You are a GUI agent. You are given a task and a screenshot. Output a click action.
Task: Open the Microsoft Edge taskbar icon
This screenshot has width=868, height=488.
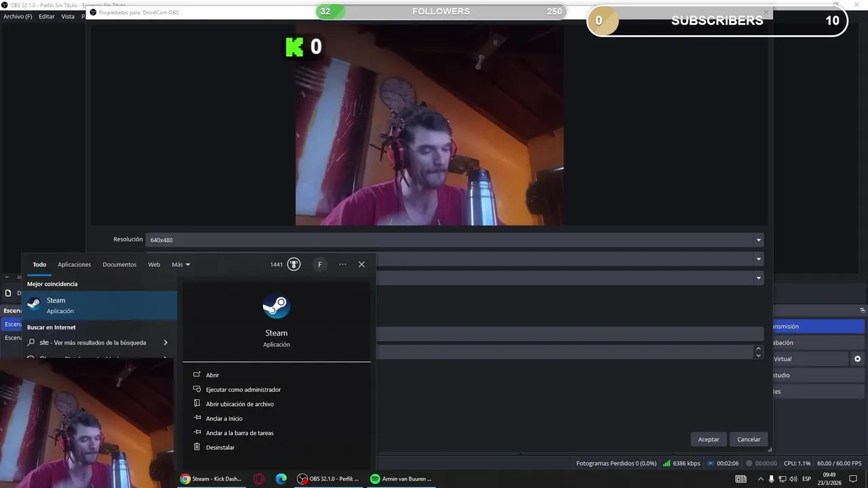coord(281,479)
